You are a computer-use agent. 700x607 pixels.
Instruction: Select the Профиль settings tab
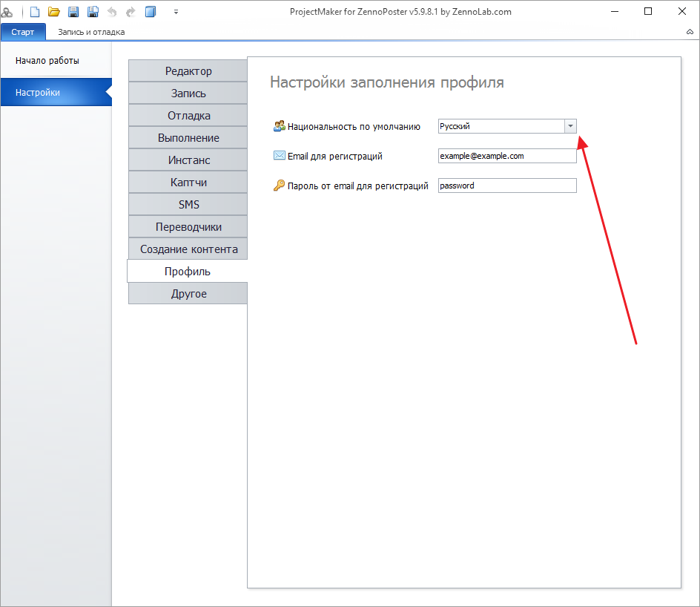pos(188,272)
